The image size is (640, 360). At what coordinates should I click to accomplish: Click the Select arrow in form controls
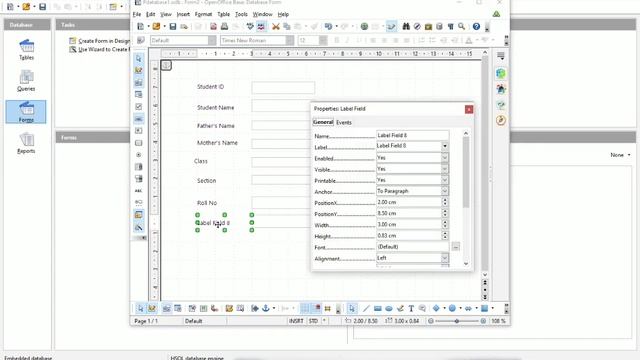coord(139,58)
